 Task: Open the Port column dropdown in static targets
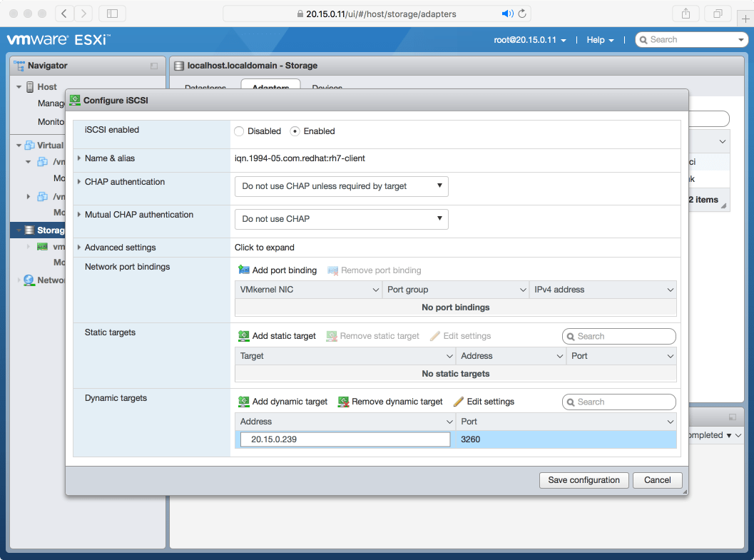point(668,355)
